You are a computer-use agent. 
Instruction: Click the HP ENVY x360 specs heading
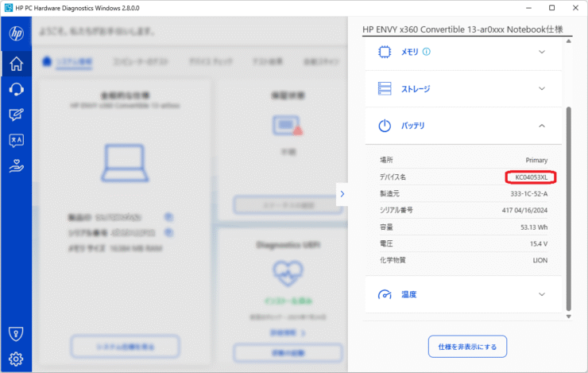point(462,29)
